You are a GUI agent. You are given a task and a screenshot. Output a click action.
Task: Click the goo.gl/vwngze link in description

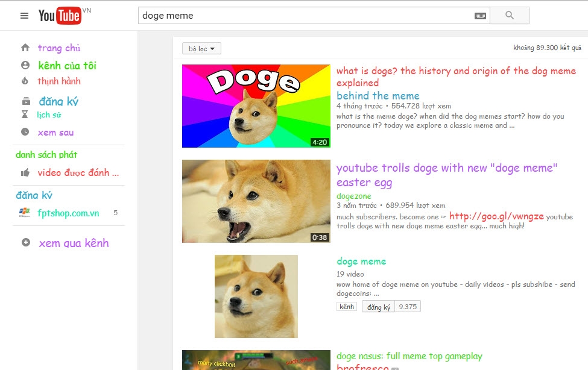[496, 216]
